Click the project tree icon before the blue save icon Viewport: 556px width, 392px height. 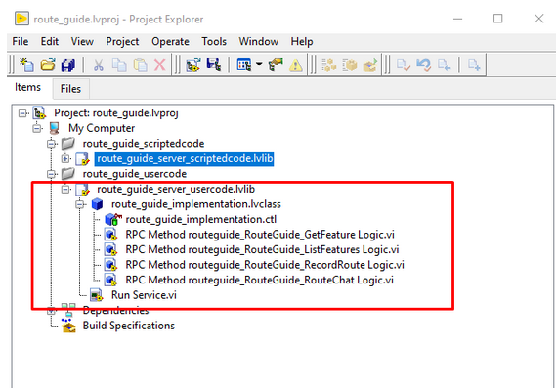(193, 65)
